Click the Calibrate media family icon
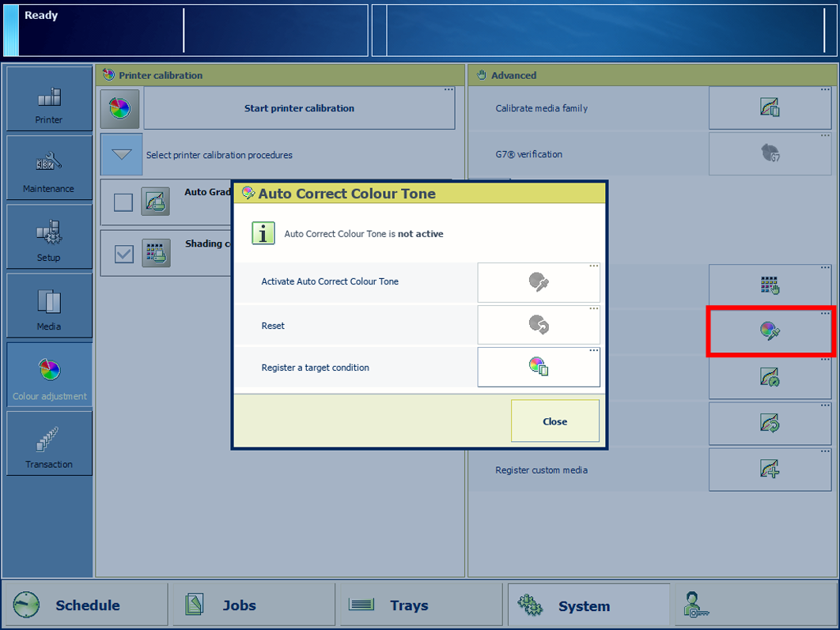This screenshot has height=630, width=840. tap(770, 108)
